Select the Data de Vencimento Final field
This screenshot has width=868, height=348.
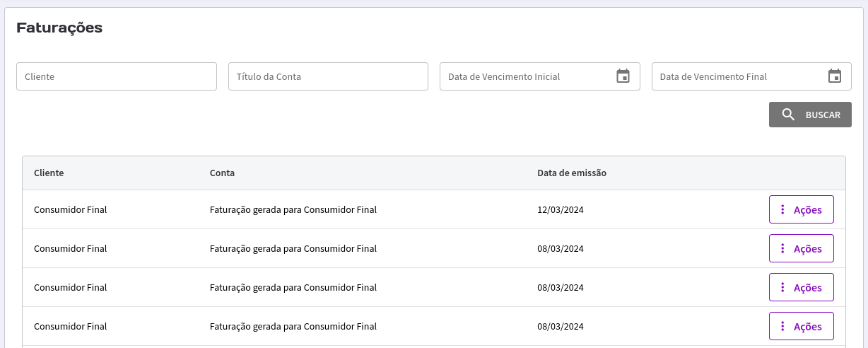coord(751,76)
